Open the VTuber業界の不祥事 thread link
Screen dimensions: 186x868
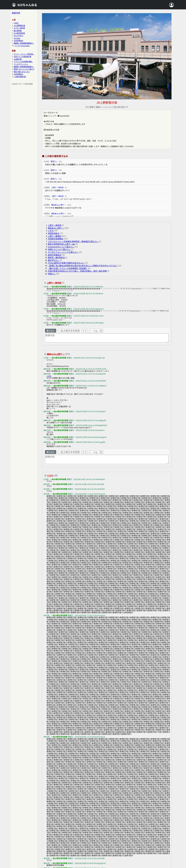(66, 263)
